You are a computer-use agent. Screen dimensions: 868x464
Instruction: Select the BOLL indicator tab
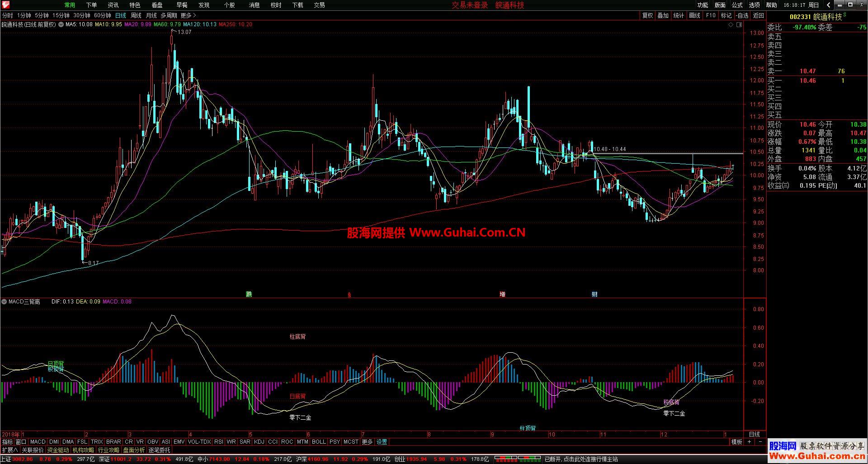319,442
